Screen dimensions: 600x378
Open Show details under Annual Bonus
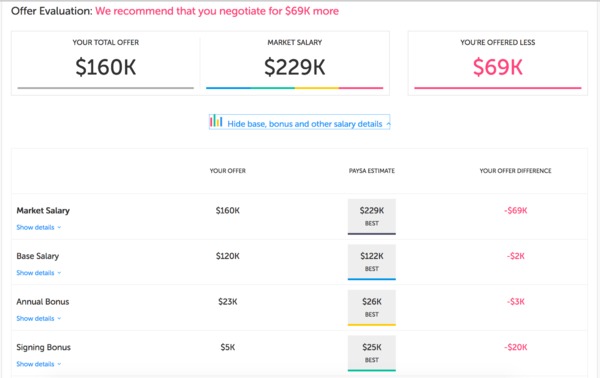tap(35, 318)
